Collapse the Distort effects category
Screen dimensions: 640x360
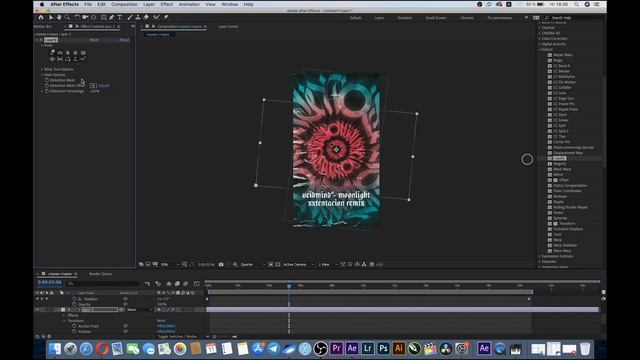tap(540, 49)
